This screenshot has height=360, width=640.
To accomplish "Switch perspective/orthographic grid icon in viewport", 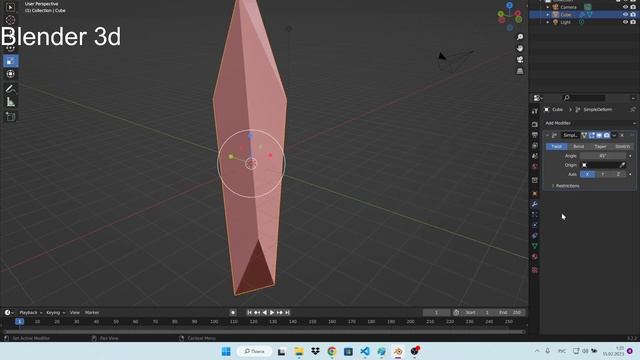I will tap(520, 71).
